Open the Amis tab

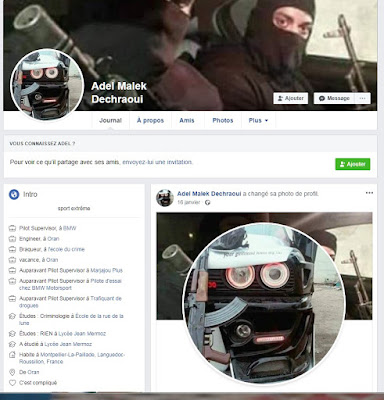[187, 120]
